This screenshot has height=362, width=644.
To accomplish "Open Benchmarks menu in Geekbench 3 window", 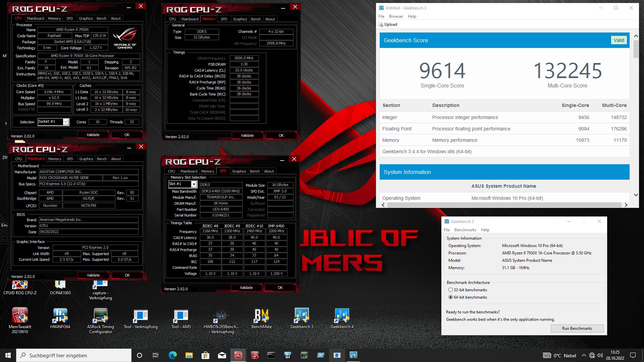I will click(x=465, y=230).
